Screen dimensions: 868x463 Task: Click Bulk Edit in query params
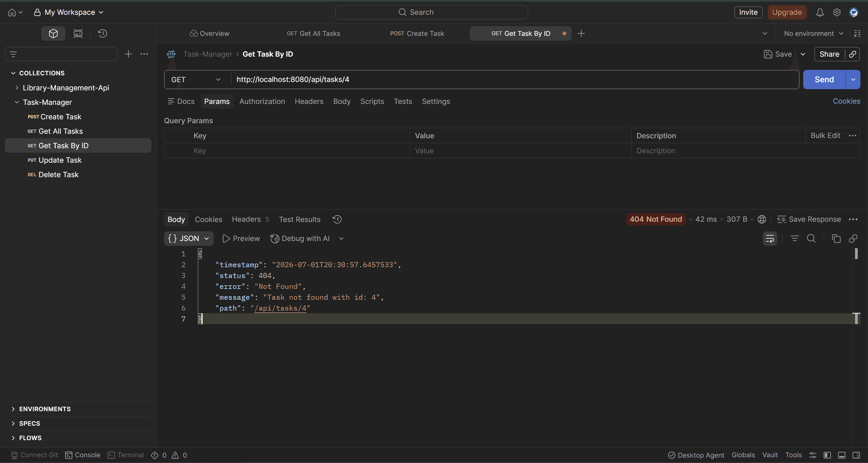(825, 135)
